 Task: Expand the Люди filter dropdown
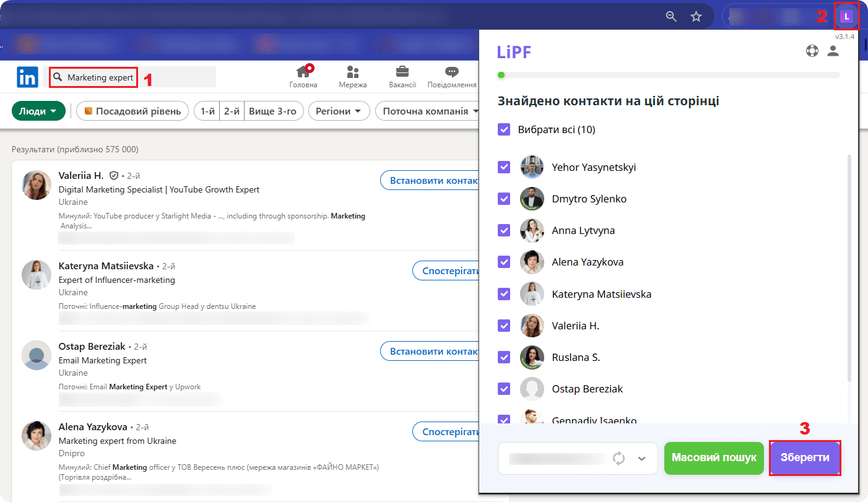[38, 111]
